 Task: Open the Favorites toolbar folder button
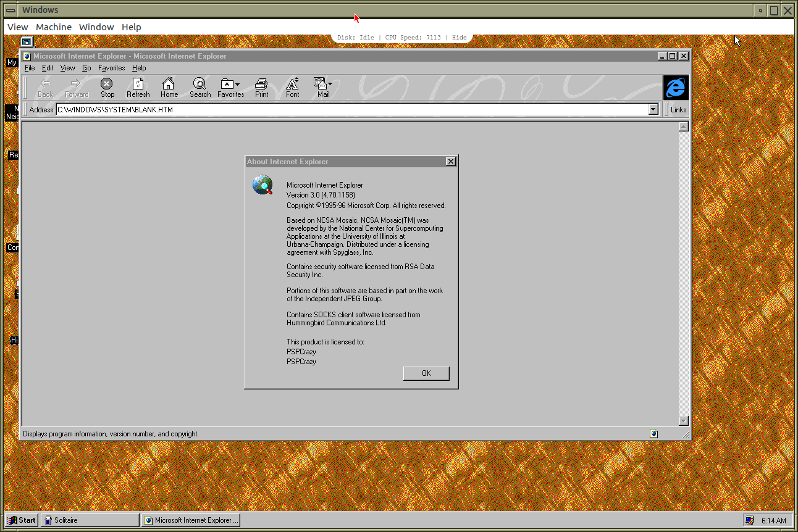coord(231,88)
